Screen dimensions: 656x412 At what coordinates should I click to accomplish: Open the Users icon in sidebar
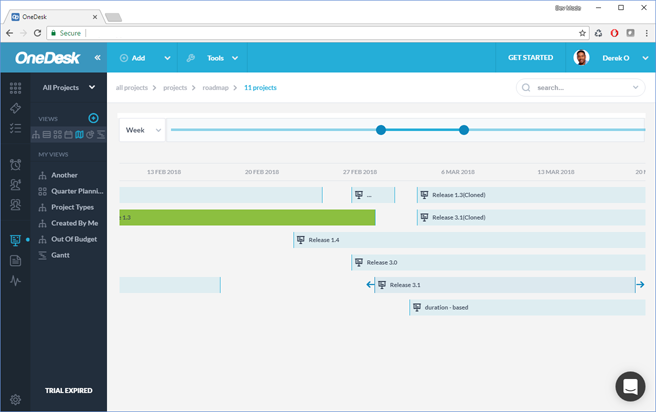tap(15, 205)
